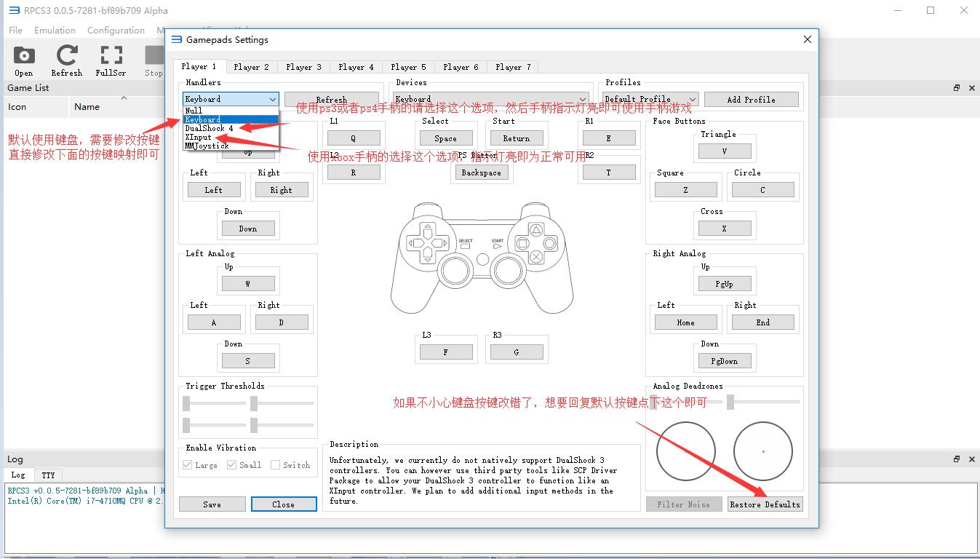The height and width of the screenshot is (559, 980).
Task: Open the Emulation menu
Action: [55, 31]
